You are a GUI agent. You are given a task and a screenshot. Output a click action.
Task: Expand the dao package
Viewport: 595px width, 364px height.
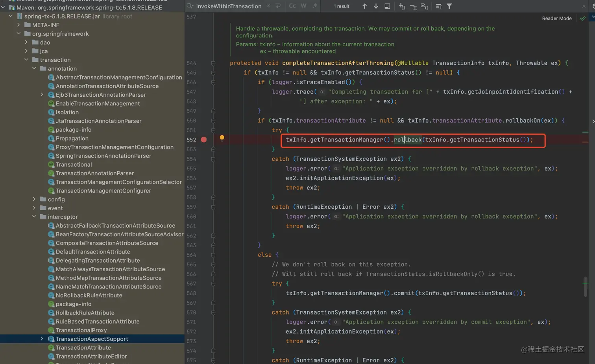tap(26, 42)
